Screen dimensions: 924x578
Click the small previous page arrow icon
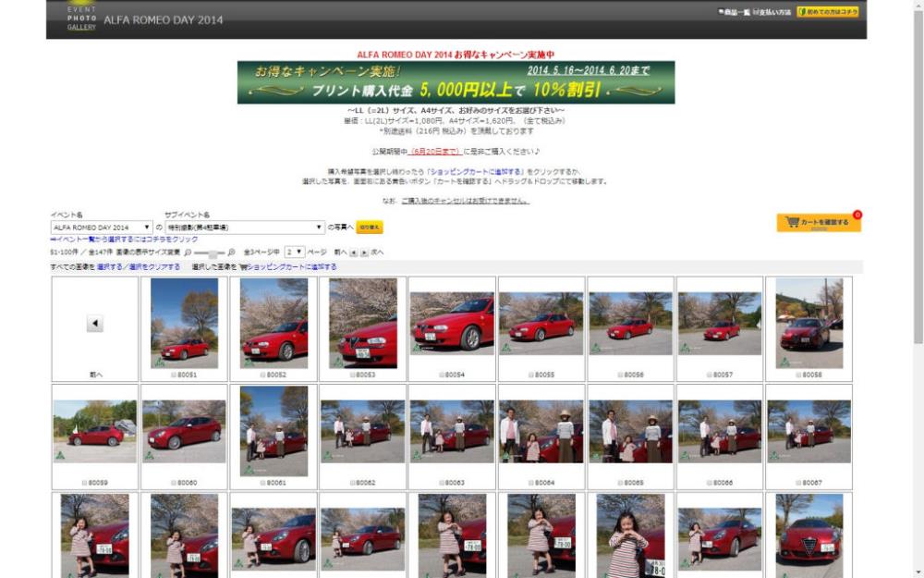point(354,252)
